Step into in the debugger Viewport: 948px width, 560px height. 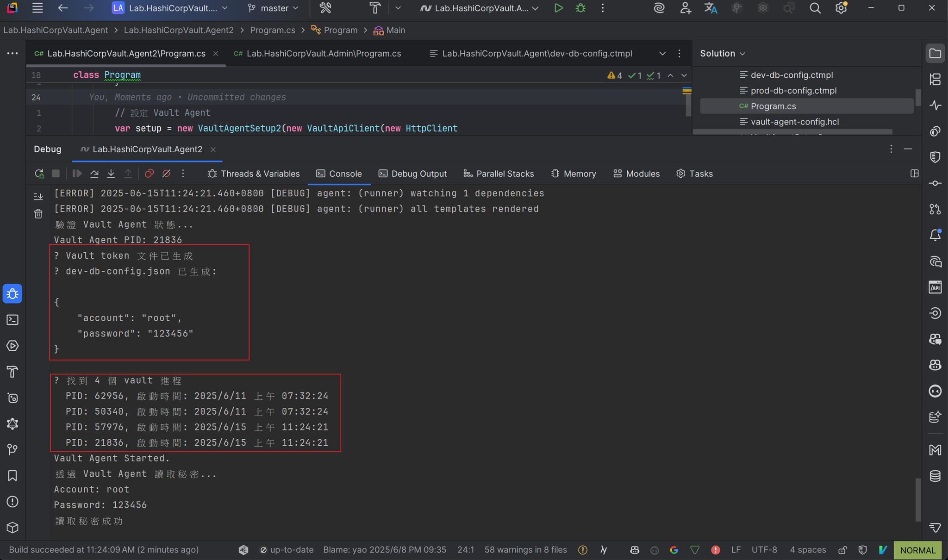tap(111, 174)
